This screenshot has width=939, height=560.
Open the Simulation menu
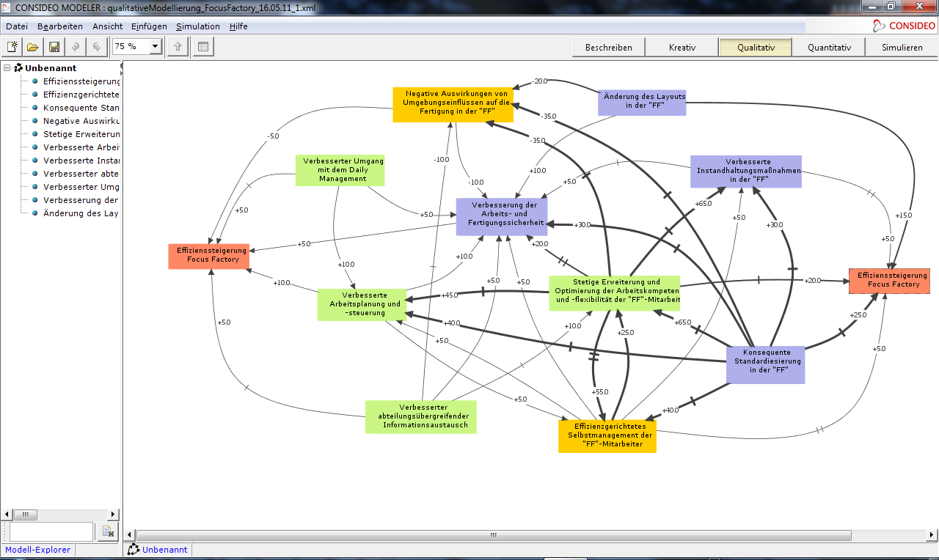197,26
